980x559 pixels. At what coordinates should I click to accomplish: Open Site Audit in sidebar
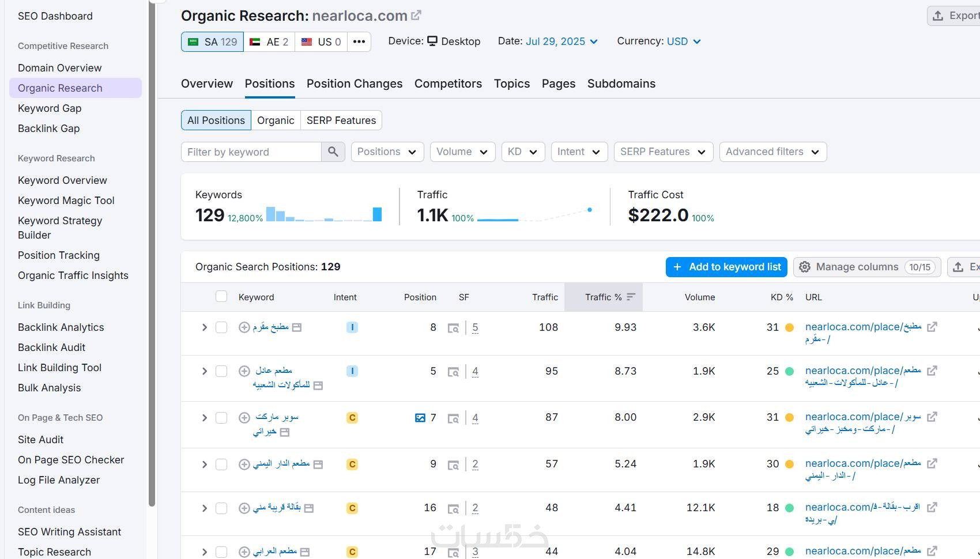click(x=40, y=440)
